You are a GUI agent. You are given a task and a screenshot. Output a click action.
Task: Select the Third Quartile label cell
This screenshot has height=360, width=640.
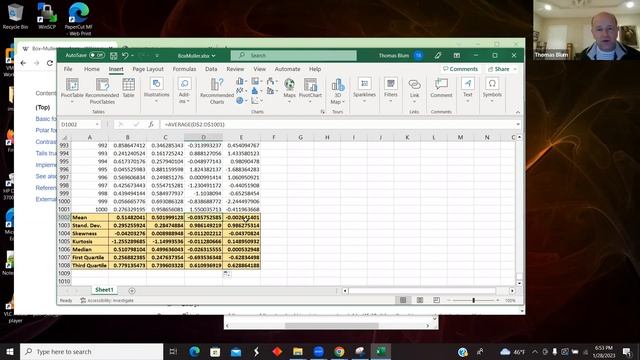pos(90,265)
